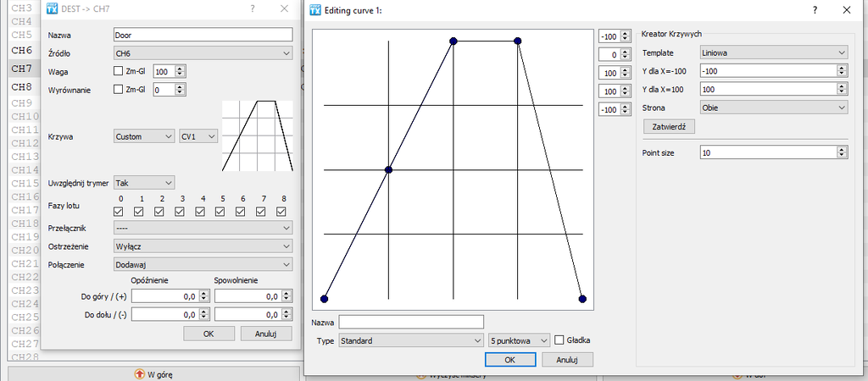Uncheck flight phase 0 checkbox
868x381 pixels.
pos(120,212)
